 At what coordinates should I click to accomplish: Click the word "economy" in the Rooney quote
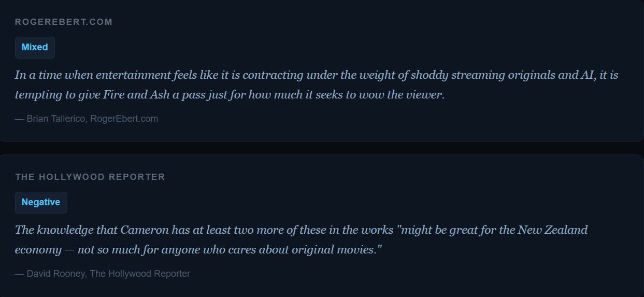point(38,250)
